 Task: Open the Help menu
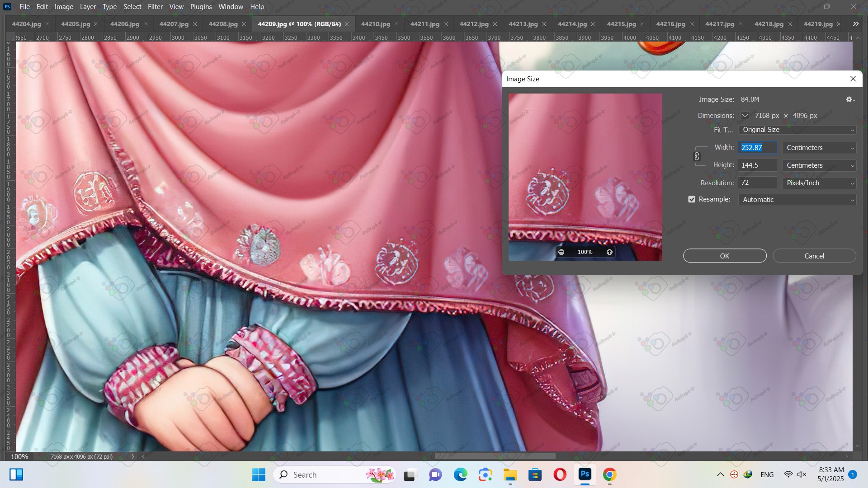257,7
